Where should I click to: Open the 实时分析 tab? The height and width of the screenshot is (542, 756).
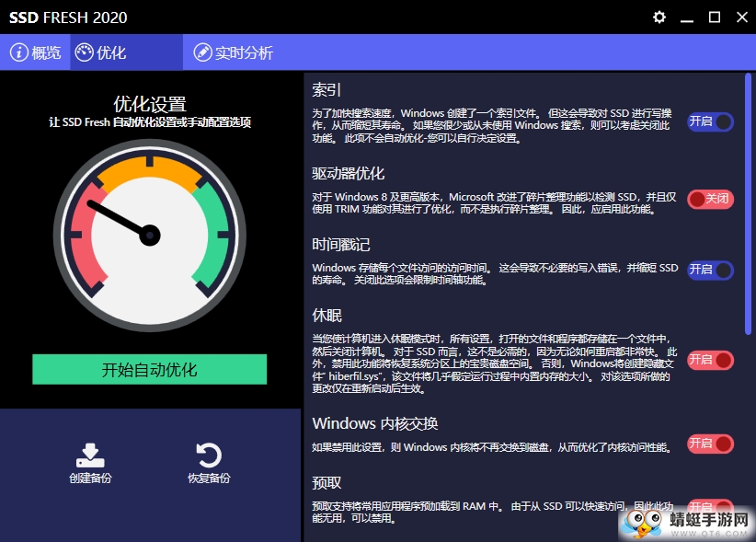tap(233, 52)
